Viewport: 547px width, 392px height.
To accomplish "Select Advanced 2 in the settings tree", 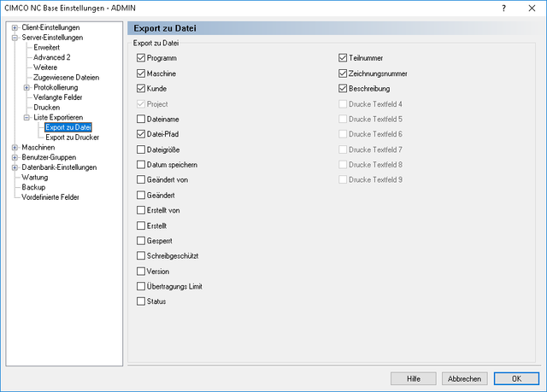I will [51, 57].
